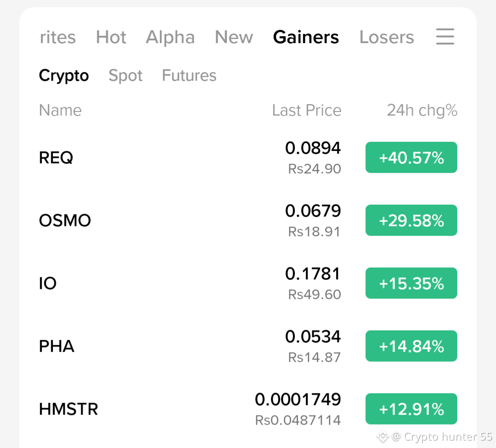
Task: Tap the +40.57% change badge
Action: click(411, 157)
